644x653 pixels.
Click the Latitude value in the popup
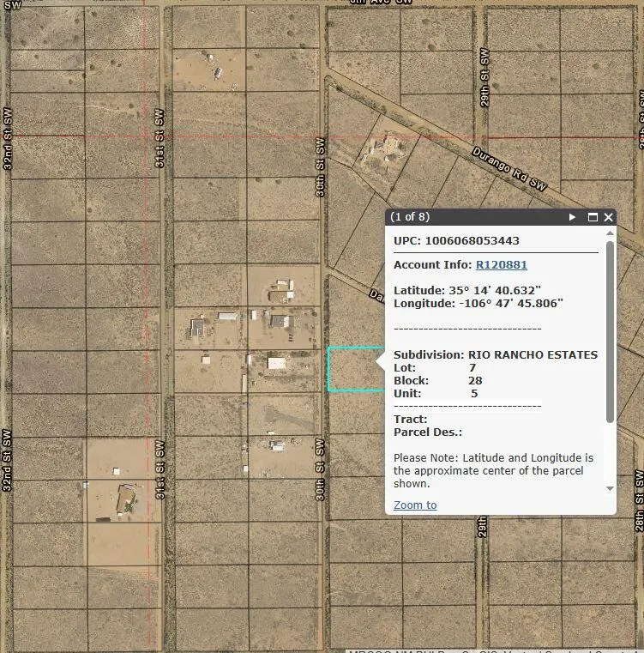495,290
